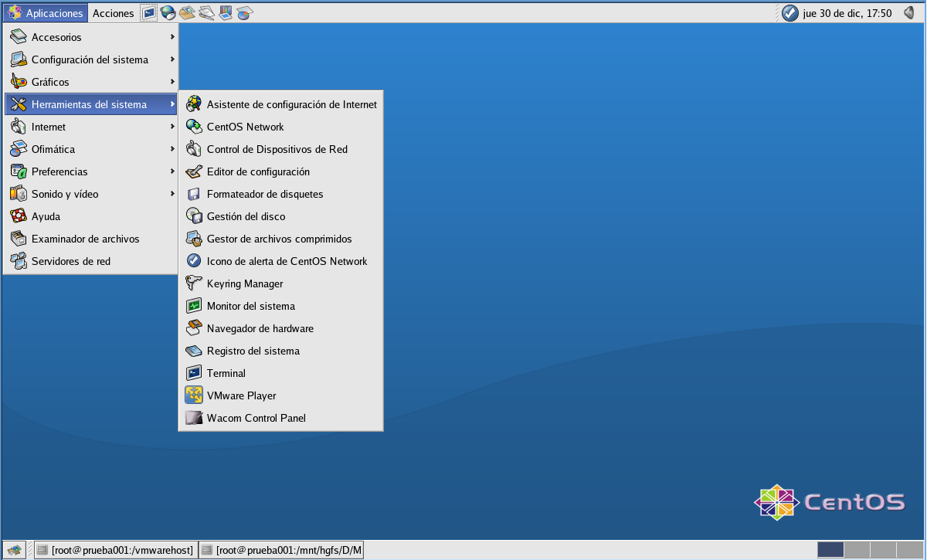Screen dimensions: 927x560
Task: Launch VMware Player
Action: click(x=281, y=395)
